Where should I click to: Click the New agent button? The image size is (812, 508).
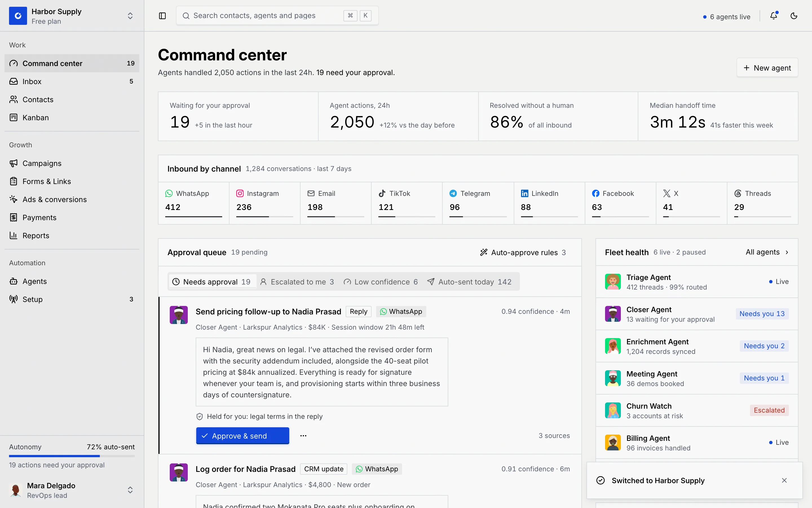767,68
